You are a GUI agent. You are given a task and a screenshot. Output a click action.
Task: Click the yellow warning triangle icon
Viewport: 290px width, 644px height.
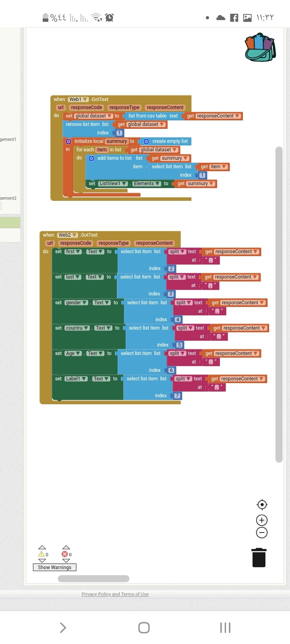pyautogui.click(x=41, y=554)
